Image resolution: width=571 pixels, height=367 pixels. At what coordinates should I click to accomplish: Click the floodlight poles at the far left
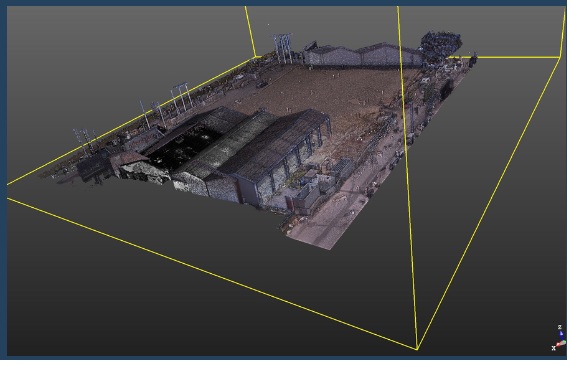coord(84,140)
